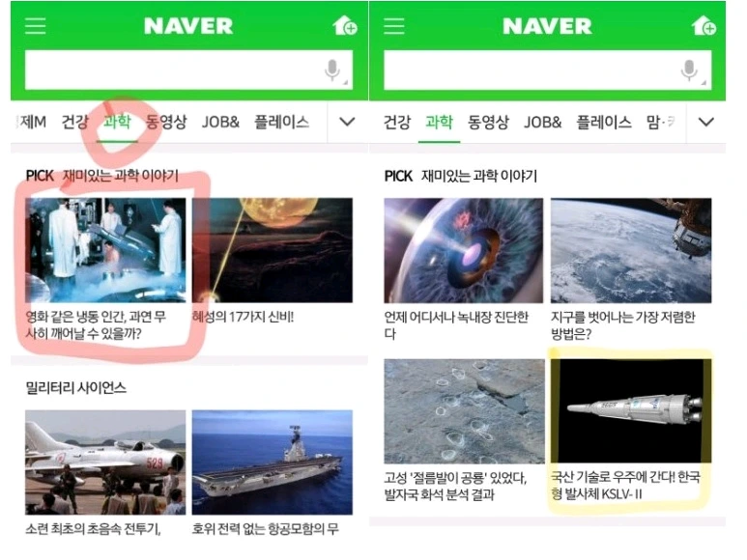Viewport: 747px width, 560px height.
Task: Open the hamburger menu in the left screen
Action: (35, 26)
